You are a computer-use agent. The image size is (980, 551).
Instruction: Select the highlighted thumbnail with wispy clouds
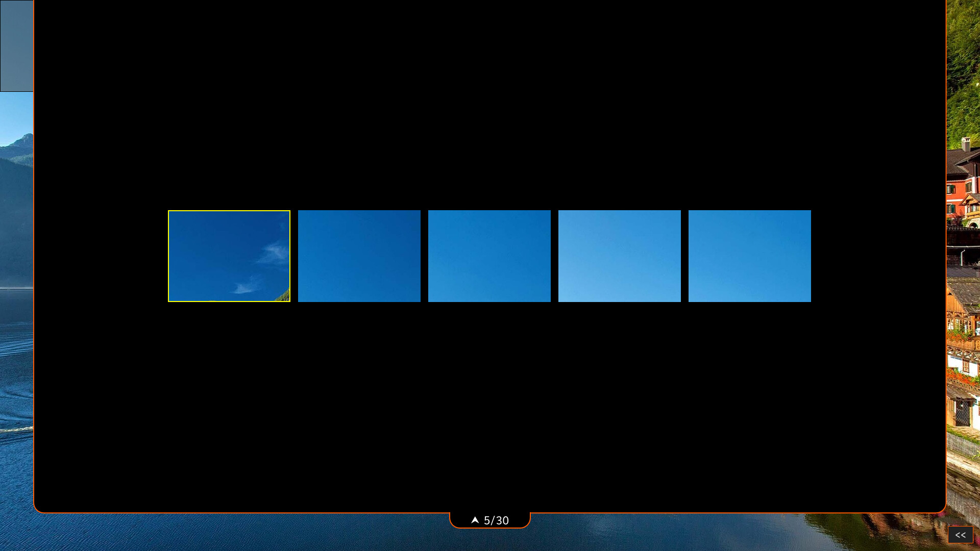click(229, 256)
